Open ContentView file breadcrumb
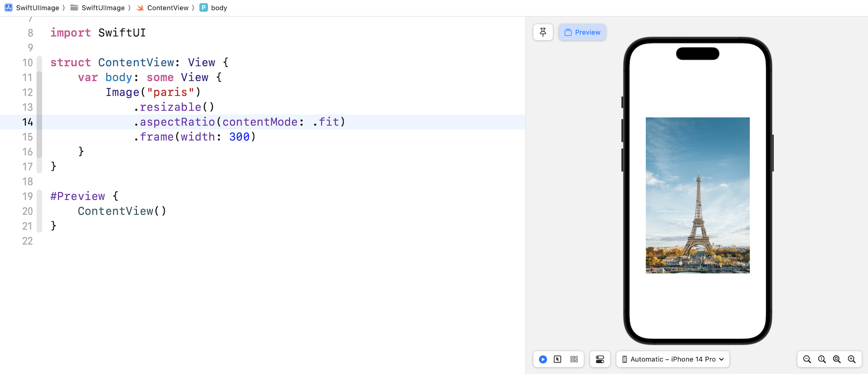The width and height of the screenshot is (868, 374). point(162,8)
